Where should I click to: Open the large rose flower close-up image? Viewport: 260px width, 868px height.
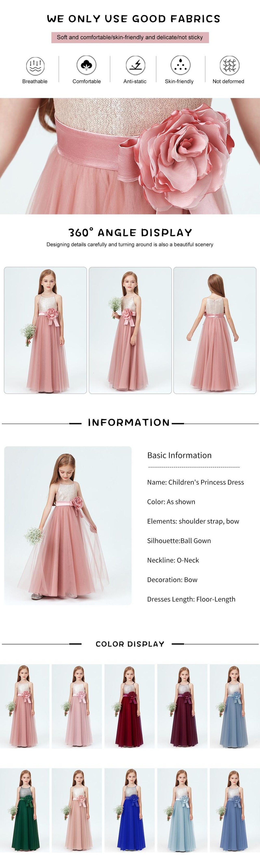click(130, 156)
